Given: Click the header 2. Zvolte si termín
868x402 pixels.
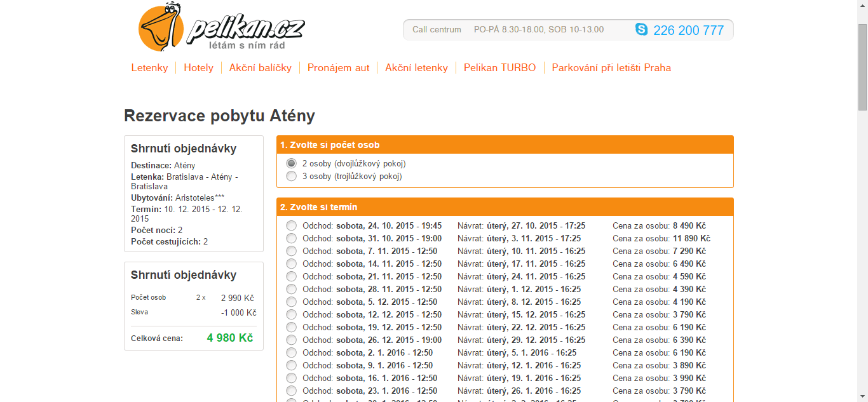Looking at the screenshot, I should (505, 207).
